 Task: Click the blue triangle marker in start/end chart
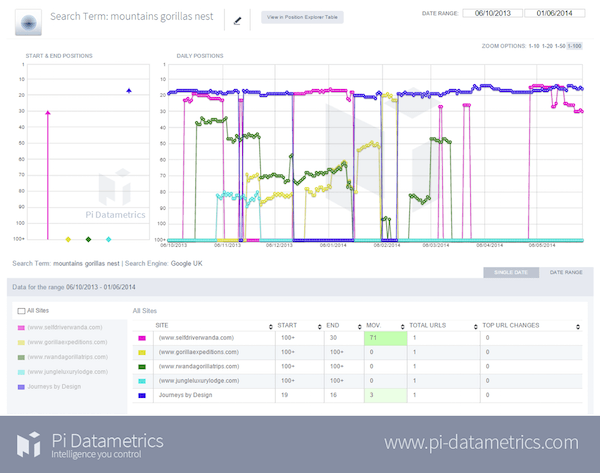129,91
